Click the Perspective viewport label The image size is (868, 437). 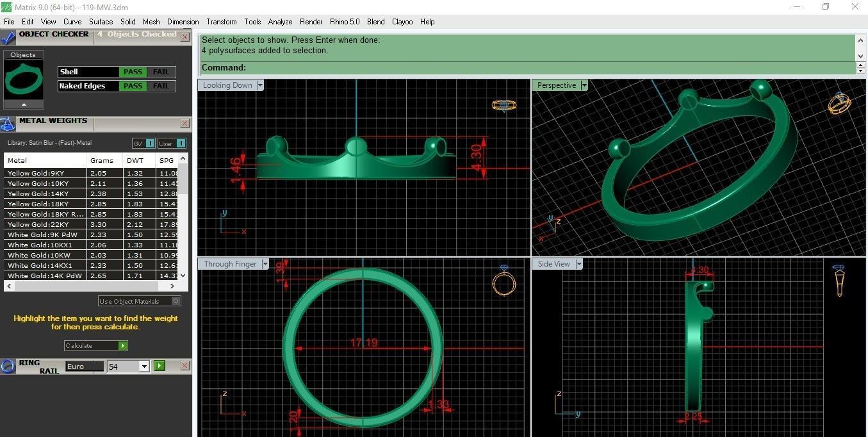pyautogui.click(x=557, y=85)
